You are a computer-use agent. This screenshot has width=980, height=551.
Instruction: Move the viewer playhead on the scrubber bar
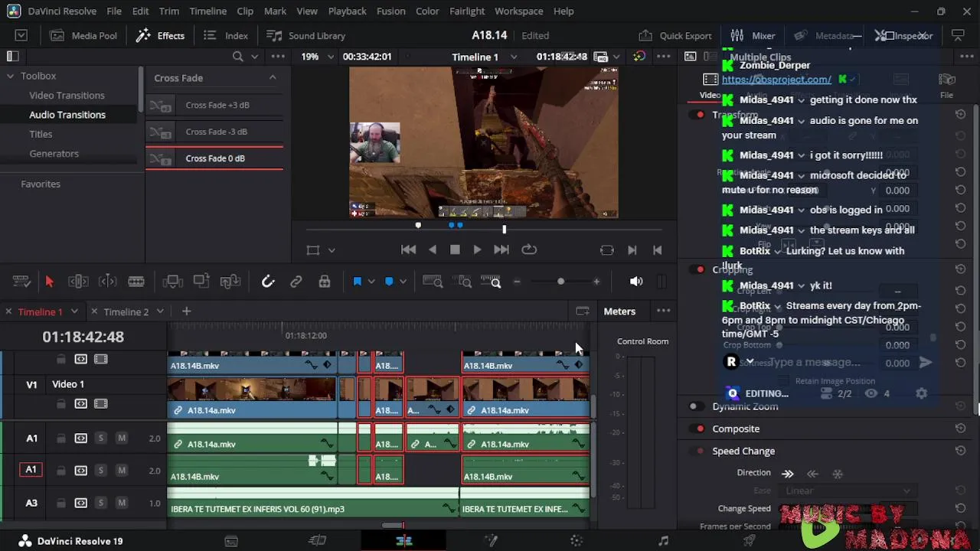point(504,228)
